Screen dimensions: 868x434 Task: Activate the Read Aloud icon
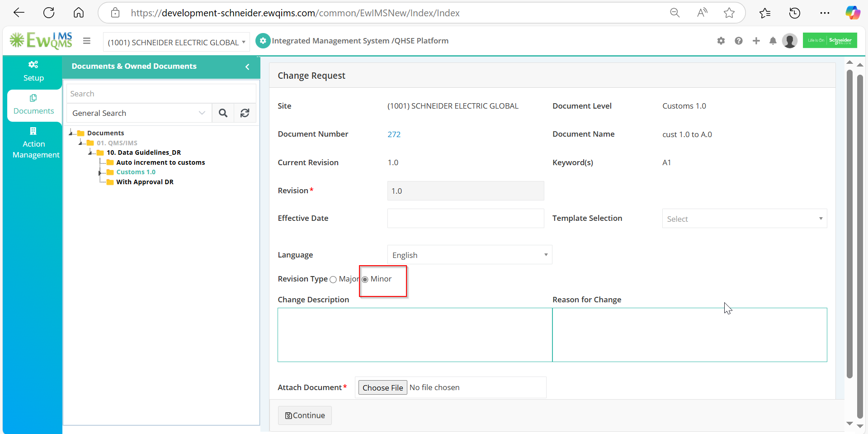click(x=702, y=13)
